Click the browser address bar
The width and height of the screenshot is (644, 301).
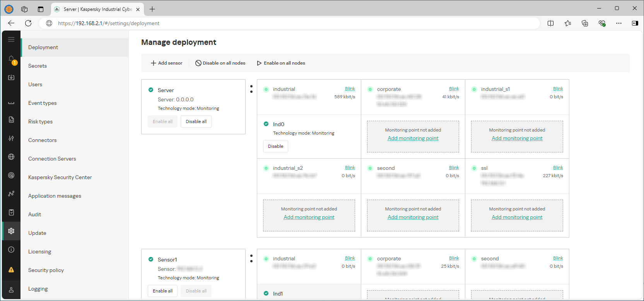click(271, 23)
